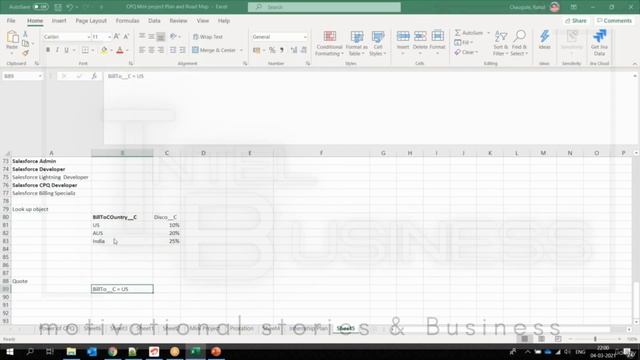Decrease font size button

126,37
